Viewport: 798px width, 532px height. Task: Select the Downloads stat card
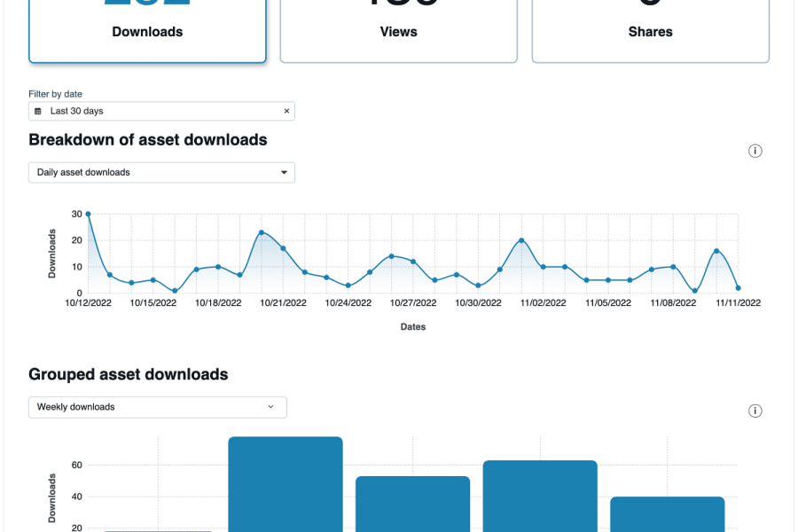147,32
